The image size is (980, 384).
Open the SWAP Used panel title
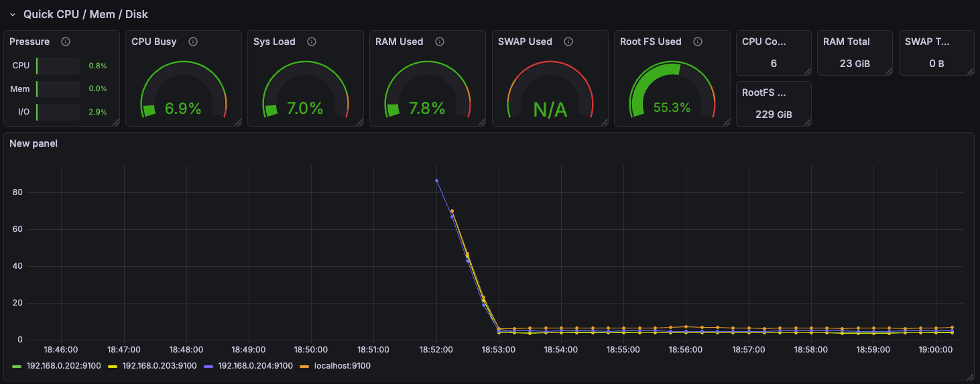pos(525,42)
